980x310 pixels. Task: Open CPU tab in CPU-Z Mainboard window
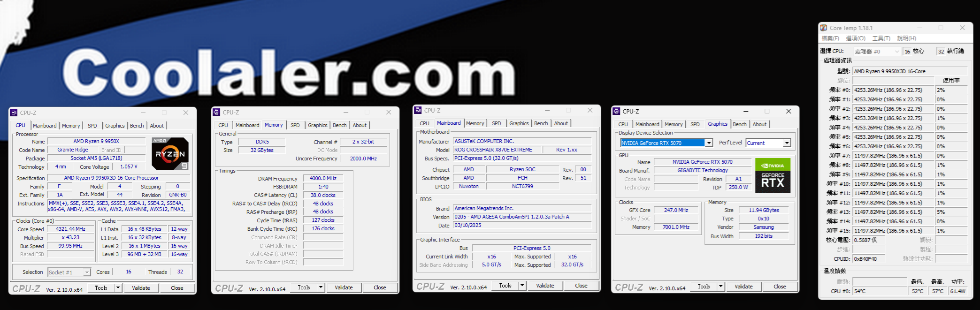(x=425, y=123)
